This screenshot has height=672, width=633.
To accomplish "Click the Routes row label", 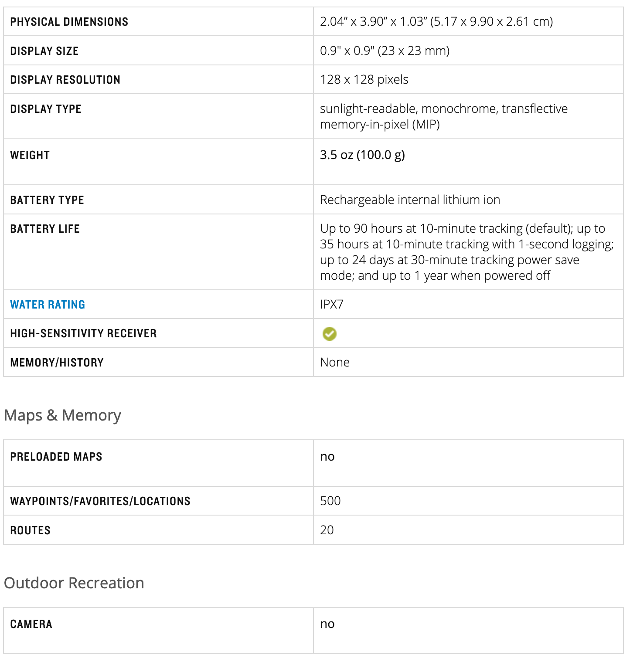I will [31, 530].
